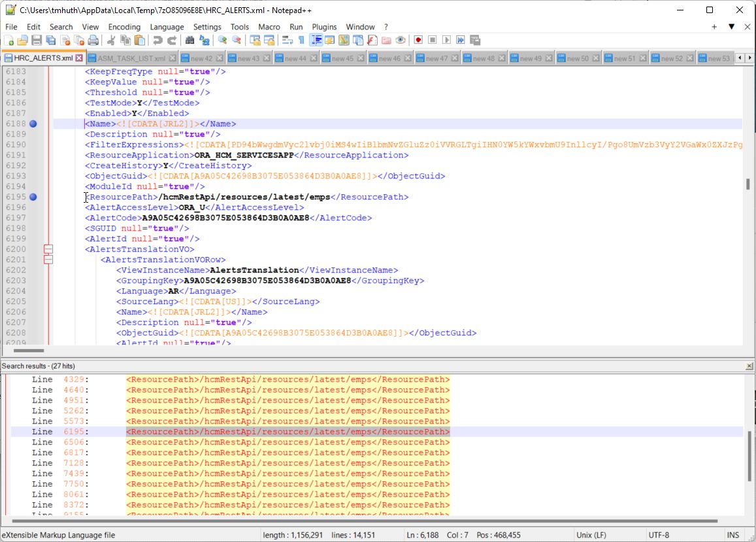Image resolution: width=756 pixels, height=542 pixels.
Task: Click the Zoom In magnifier icon
Action: coord(222,41)
